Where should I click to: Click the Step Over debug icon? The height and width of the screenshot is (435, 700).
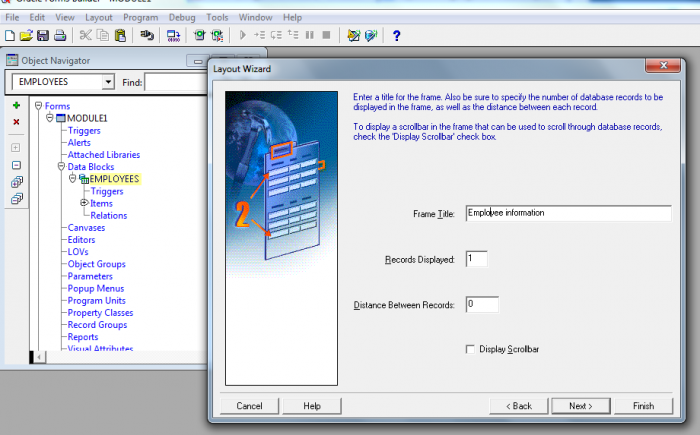point(276,35)
